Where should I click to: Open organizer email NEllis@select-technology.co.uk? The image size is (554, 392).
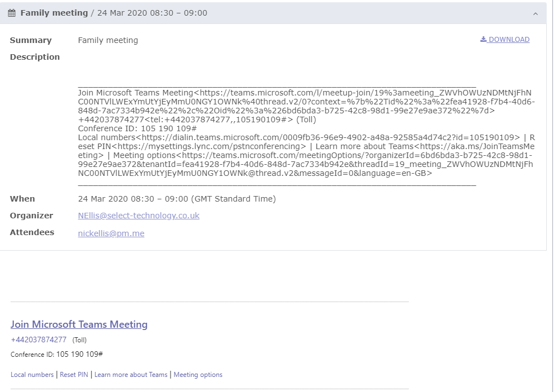139,216
